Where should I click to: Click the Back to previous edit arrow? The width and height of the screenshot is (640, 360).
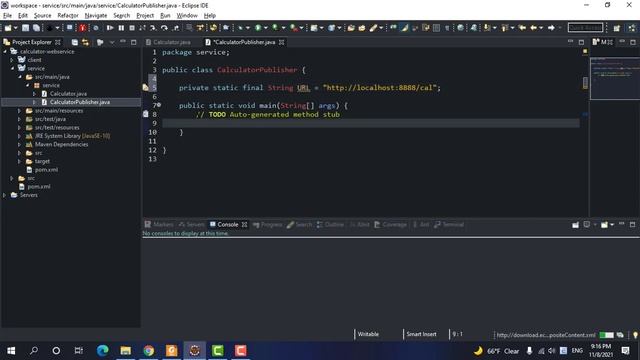(522, 28)
